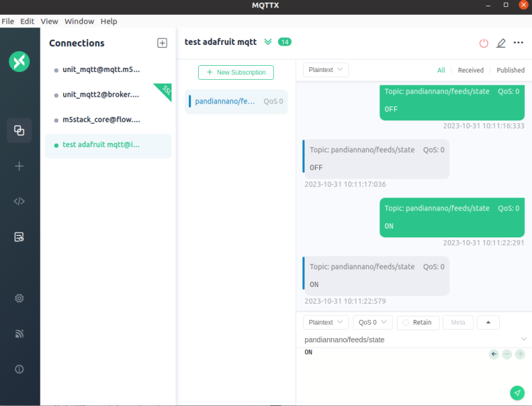Expand topic history chevron beside pandiannano/feeds/state
The image size is (532, 406).
[x=524, y=339]
